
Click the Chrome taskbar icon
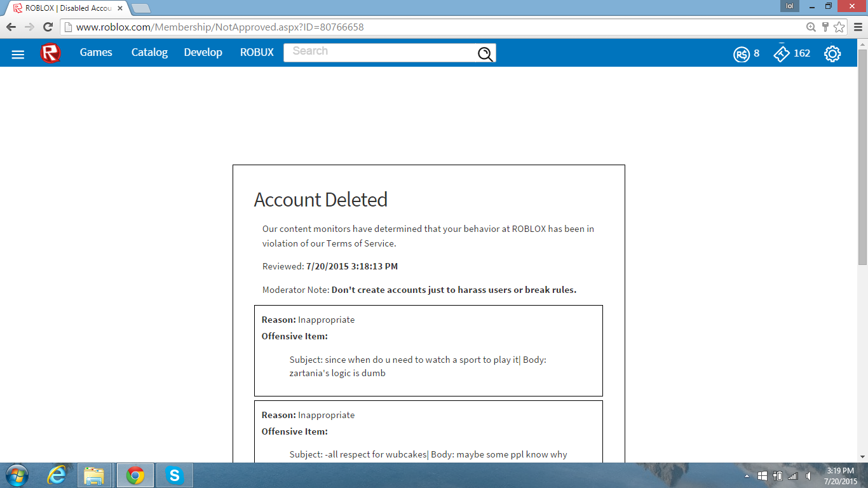[135, 475]
